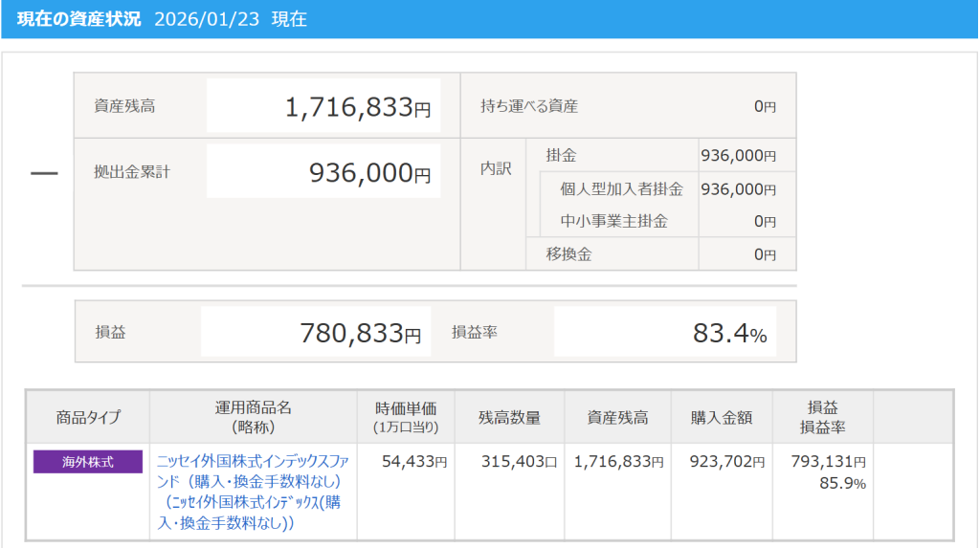Click the 85.9% rate in fund row
The height and width of the screenshot is (548, 980).
click(842, 483)
